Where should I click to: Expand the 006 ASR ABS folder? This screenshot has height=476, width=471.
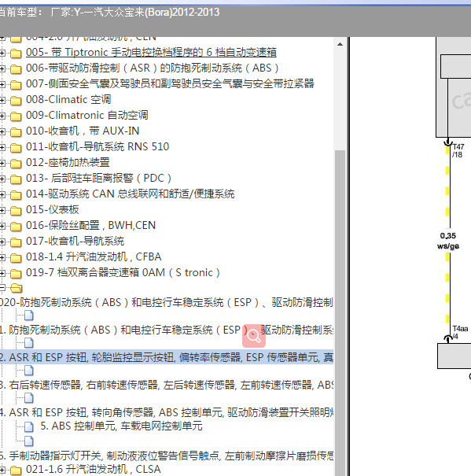click(x=2, y=69)
